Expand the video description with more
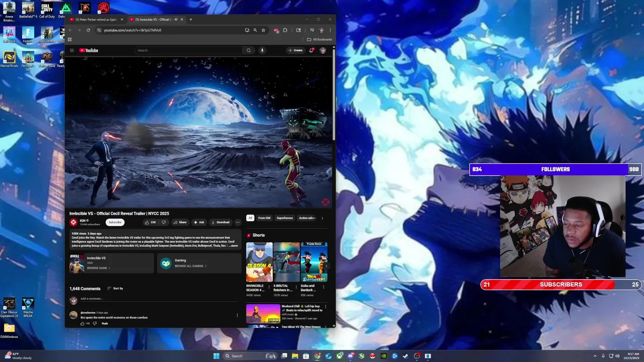This screenshot has width=644, height=362. coord(233,245)
